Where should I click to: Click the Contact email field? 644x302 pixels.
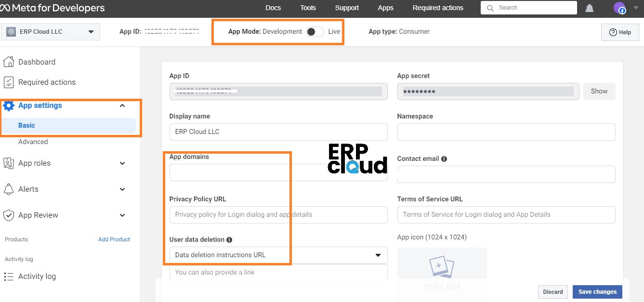tap(506, 174)
